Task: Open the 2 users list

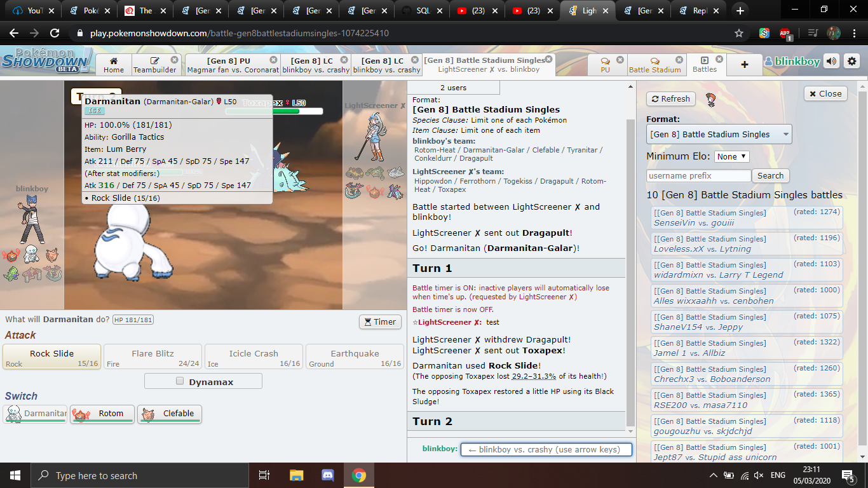Action: coord(454,88)
